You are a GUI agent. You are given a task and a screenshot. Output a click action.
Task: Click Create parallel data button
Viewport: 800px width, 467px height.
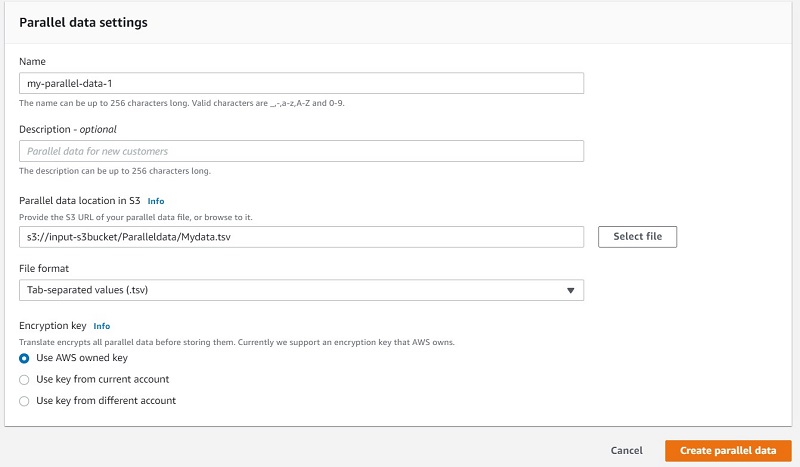click(x=728, y=451)
